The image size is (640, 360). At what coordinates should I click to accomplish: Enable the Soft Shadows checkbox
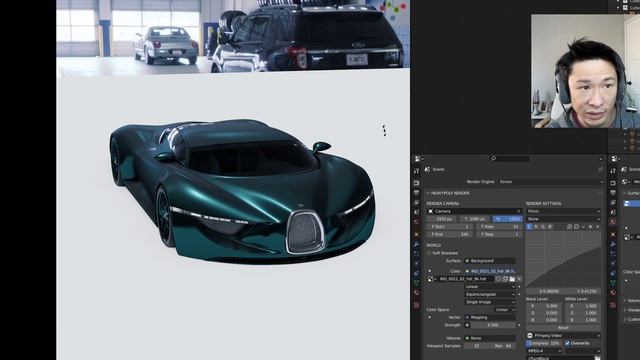coord(429,253)
